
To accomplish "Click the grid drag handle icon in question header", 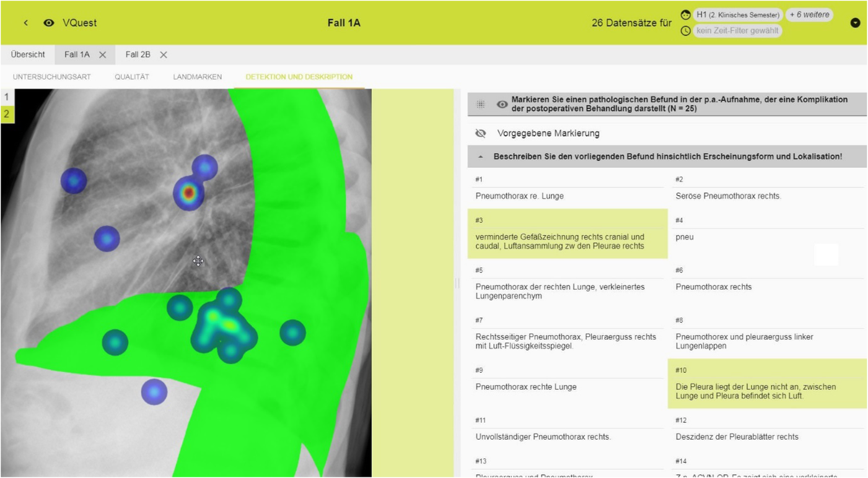I will point(481,104).
